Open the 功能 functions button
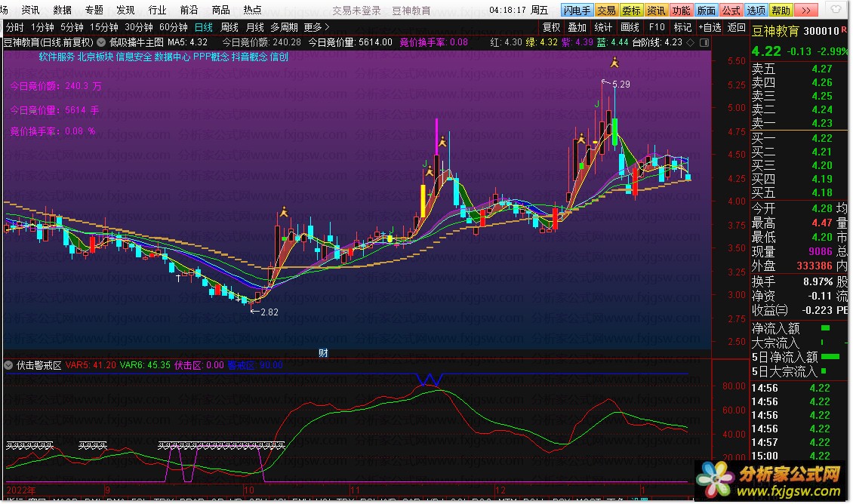This screenshot has width=853, height=504. tap(681, 11)
